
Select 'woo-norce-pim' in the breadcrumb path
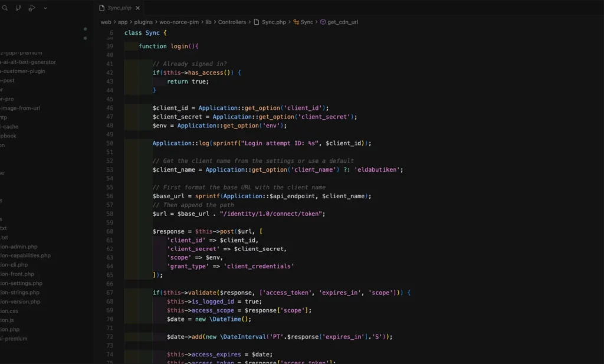tap(179, 22)
